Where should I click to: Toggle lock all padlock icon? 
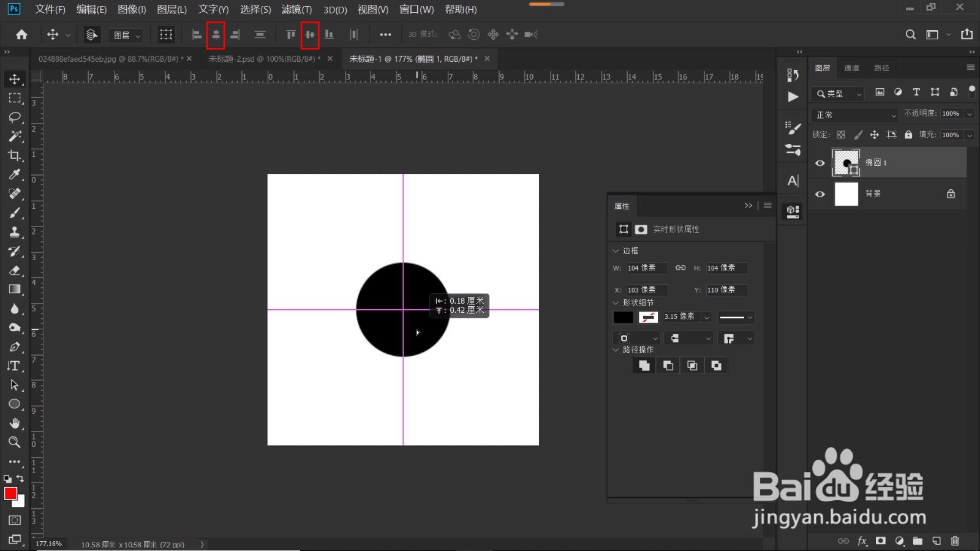click(x=908, y=135)
